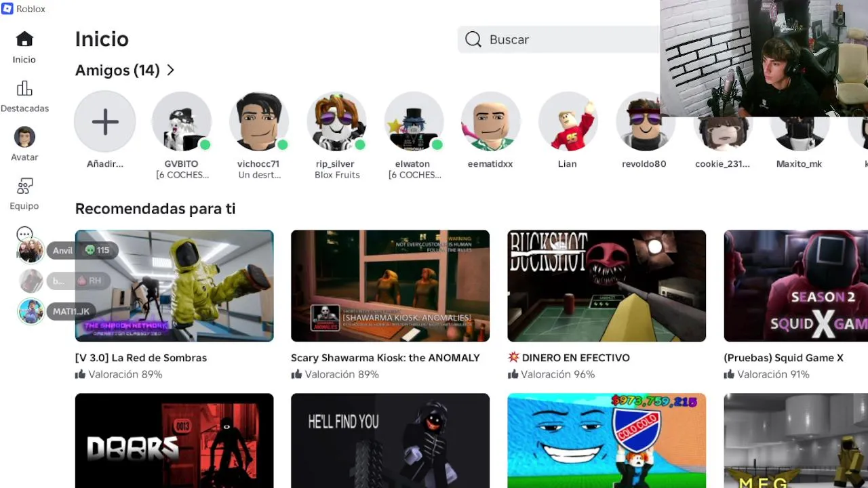The height and width of the screenshot is (488, 868).
Task: Open the Inicio home icon in sidebar
Action: (24, 39)
